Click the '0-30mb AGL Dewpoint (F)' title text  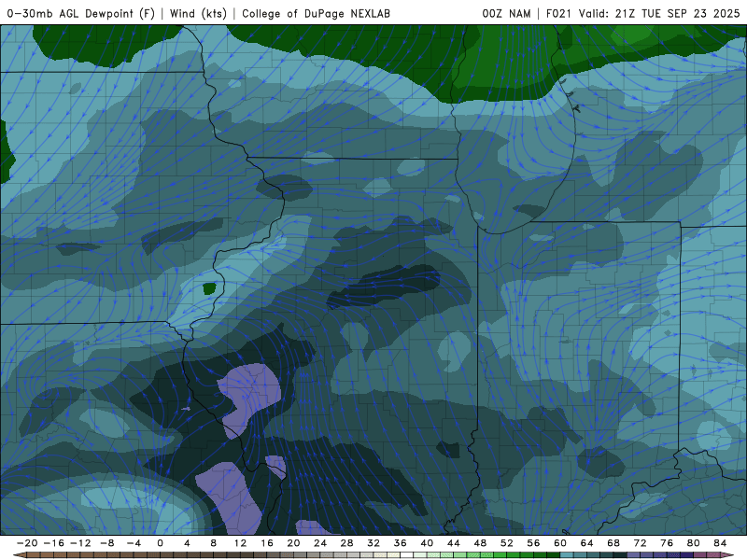(x=81, y=13)
